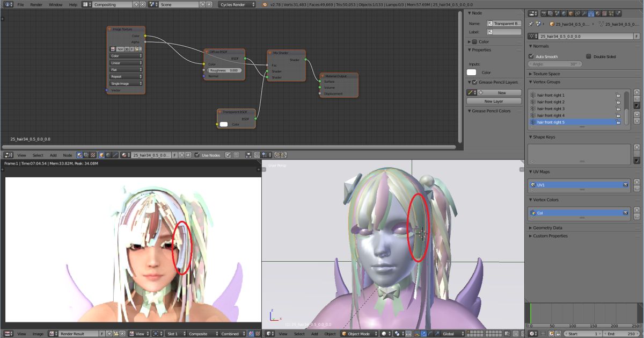644x338 pixels.
Task: Open the Particles properties tab
Action: pyautogui.click(x=611, y=13)
